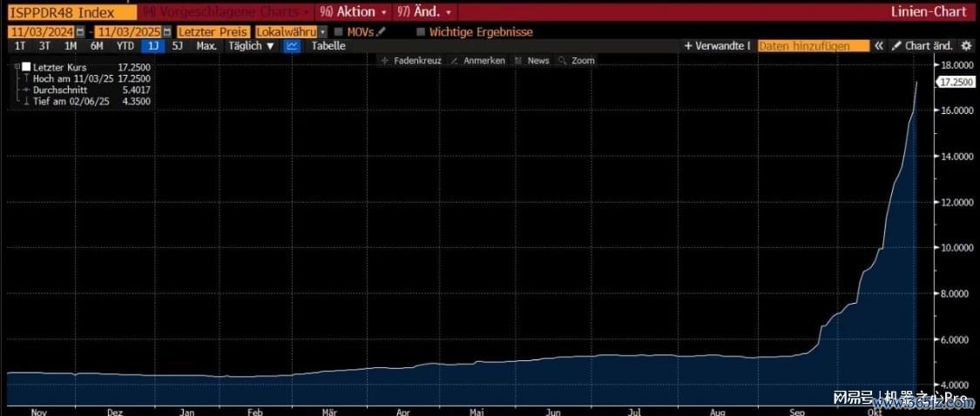Click the line chart view icon
Screen dimensions: 980x416
[293, 46]
